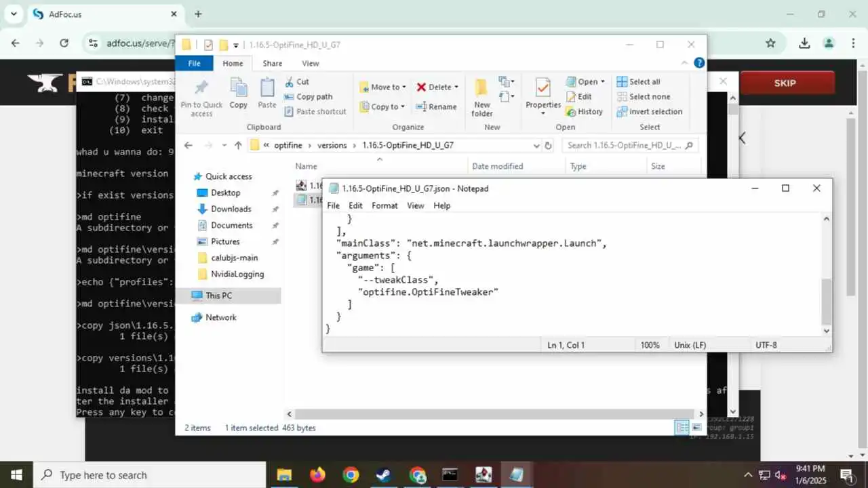Customize Quick Access Toolbar dropdown arrow
This screenshot has height=488, width=868.
coord(236,45)
